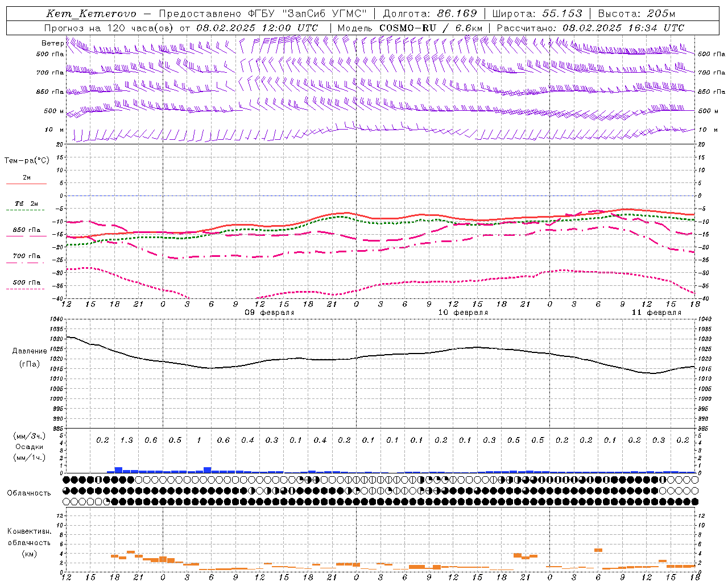Click the forecast start time 08.02.2025 12:00 UTC
Image resolution: width=728 pixels, height=582 pixels.
click(x=257, y=28)
